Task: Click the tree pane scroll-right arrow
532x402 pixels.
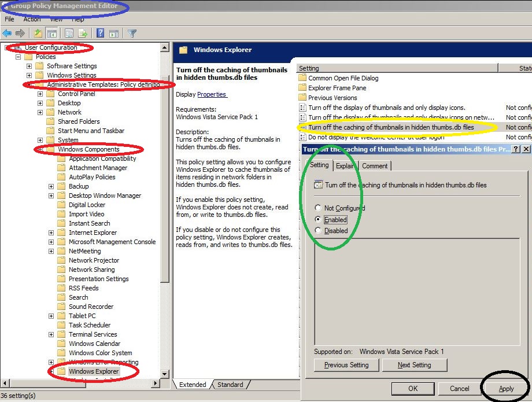Action: pos(156,383)
